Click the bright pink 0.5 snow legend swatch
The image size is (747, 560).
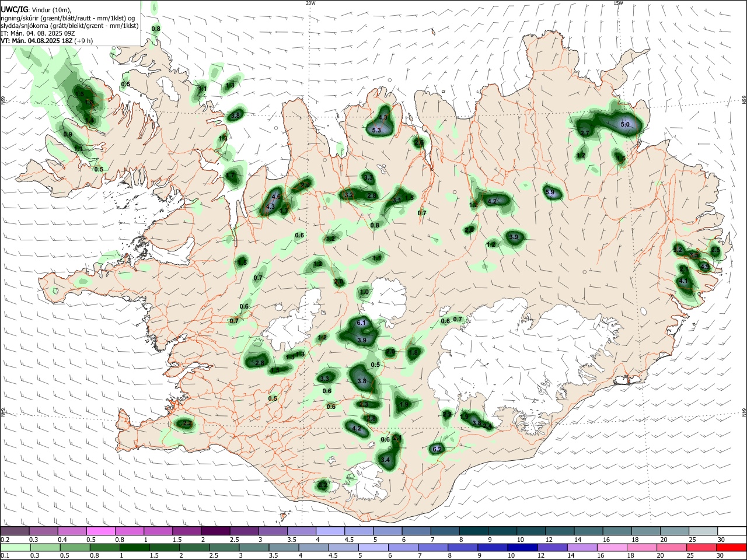coord(100,531)
